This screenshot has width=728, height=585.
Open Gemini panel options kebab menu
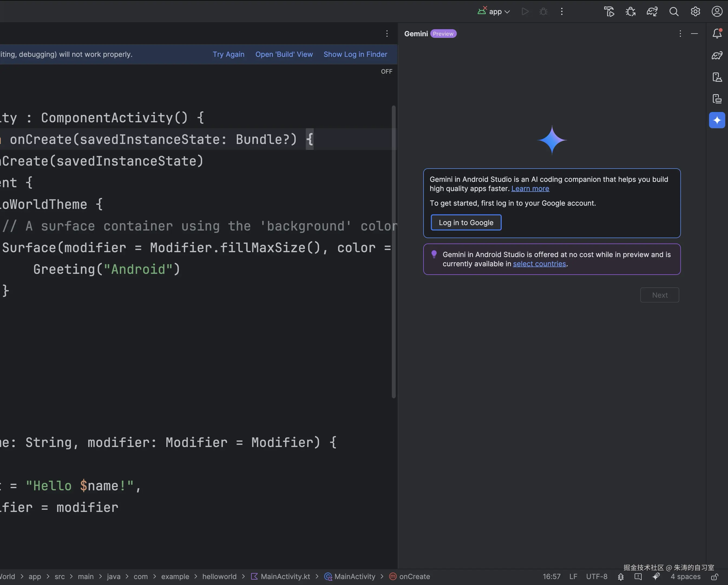pos(680,34)
